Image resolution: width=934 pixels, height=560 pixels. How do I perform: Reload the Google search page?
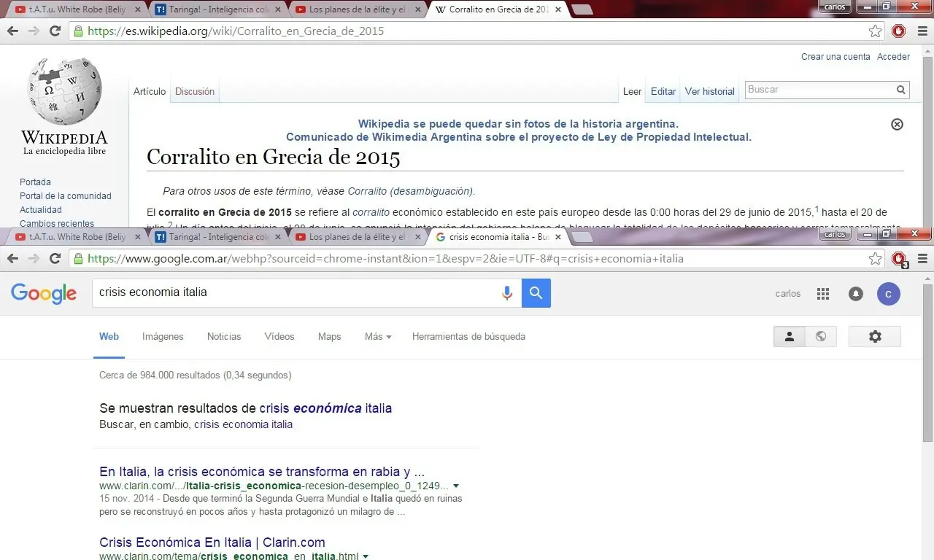point(55,258)
